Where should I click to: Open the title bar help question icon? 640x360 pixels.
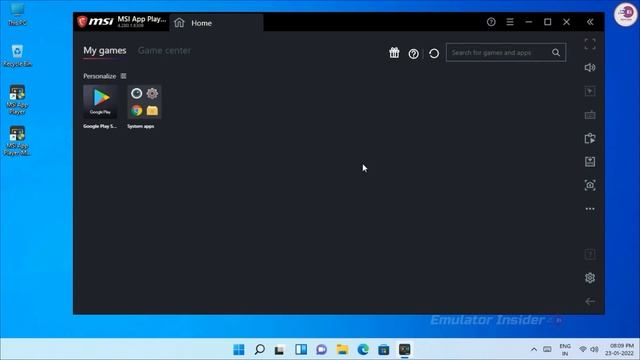(491, 22)
